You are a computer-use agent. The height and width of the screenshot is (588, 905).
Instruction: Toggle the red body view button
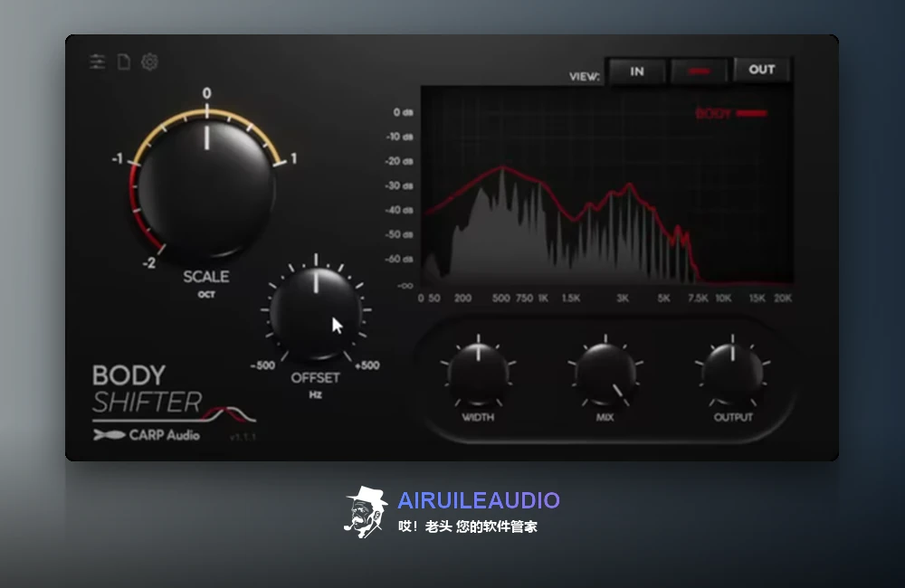(699, 71)
